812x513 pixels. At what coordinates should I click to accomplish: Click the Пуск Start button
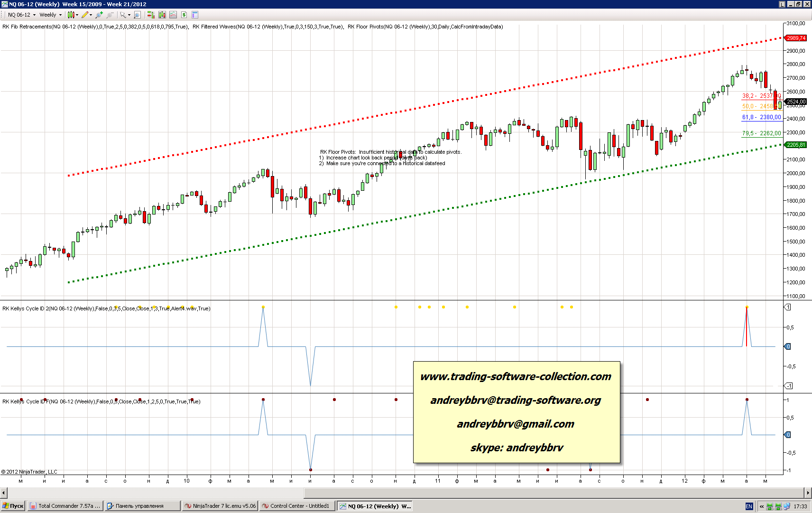[x=13, y=506]
